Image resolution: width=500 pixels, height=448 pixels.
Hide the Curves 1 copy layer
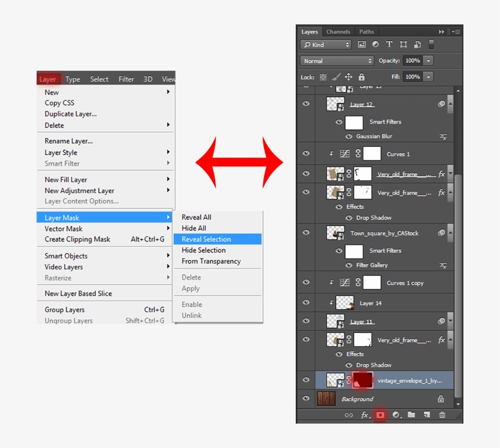306,282
